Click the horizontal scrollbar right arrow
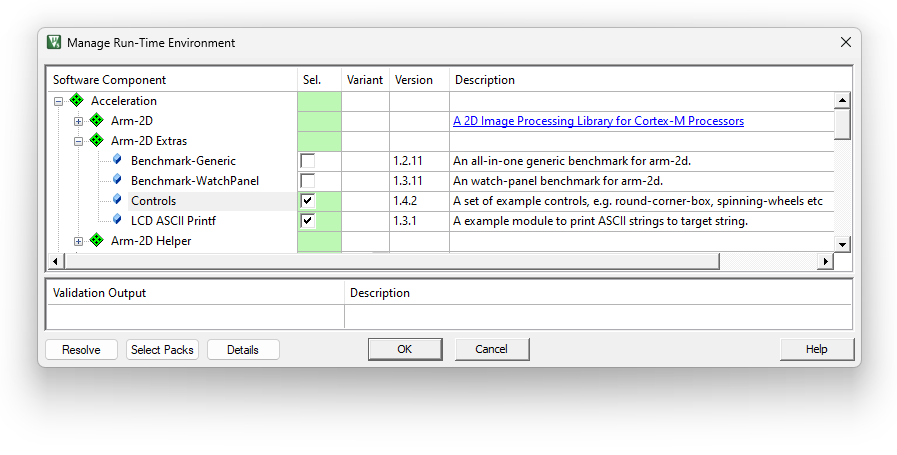 [x=826, y=261]
